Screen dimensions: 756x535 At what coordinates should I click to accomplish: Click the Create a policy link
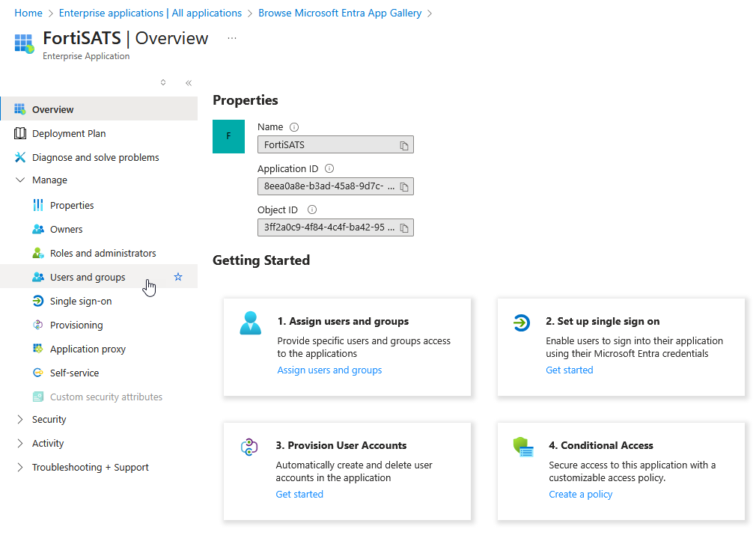pyautogui.click(x=581, y=494)
